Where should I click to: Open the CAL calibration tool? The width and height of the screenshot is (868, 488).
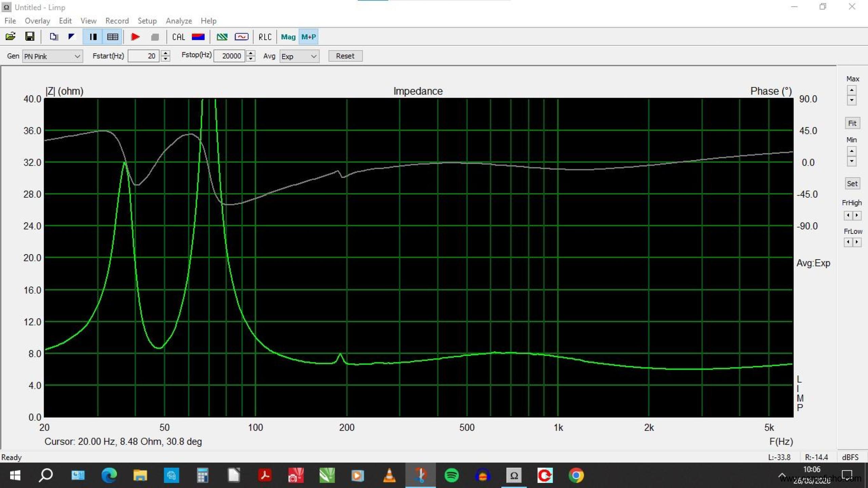[x=178, y=37]
